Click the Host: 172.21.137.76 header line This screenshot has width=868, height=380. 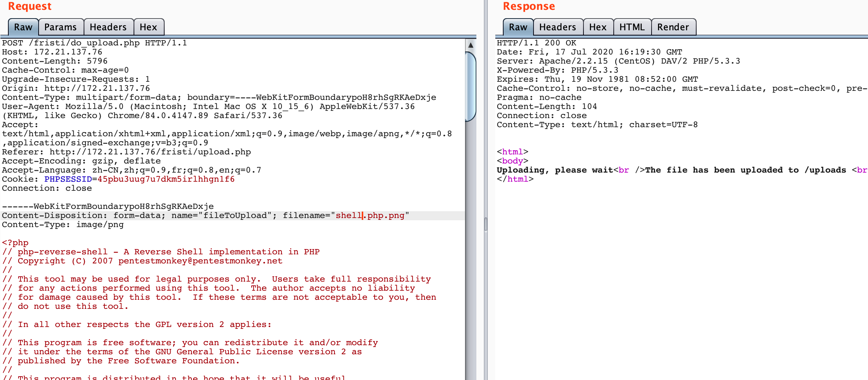coord(52,52)
